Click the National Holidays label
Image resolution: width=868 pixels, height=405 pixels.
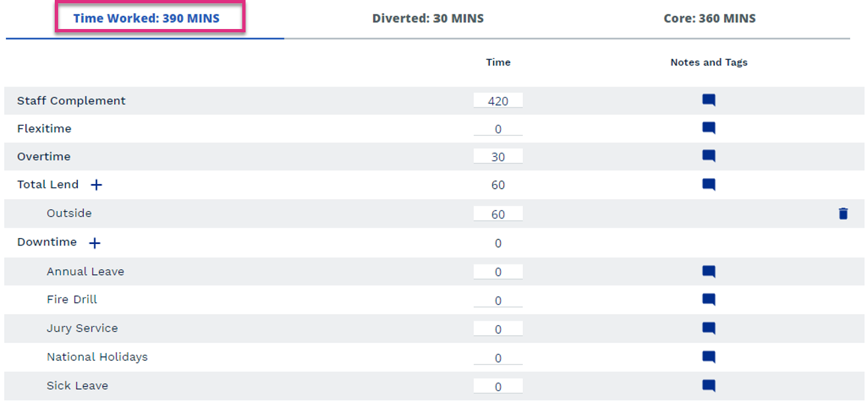click(x=97, y=357)
